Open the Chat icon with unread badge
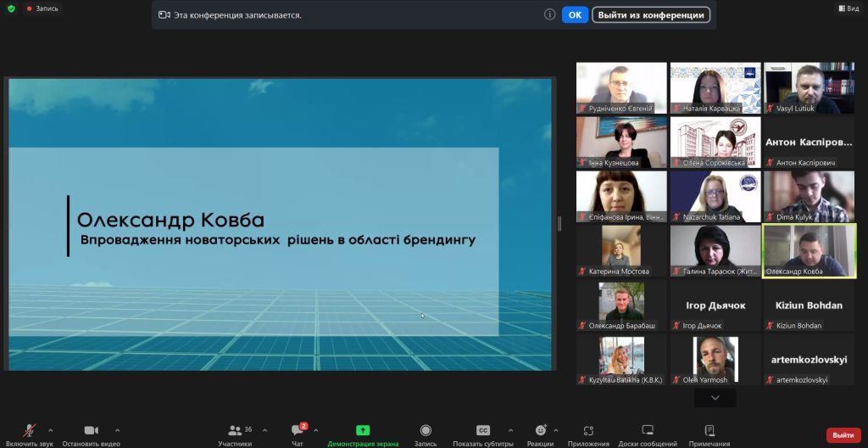Viewport: 868px width, 448px height. tap(298, 430)
